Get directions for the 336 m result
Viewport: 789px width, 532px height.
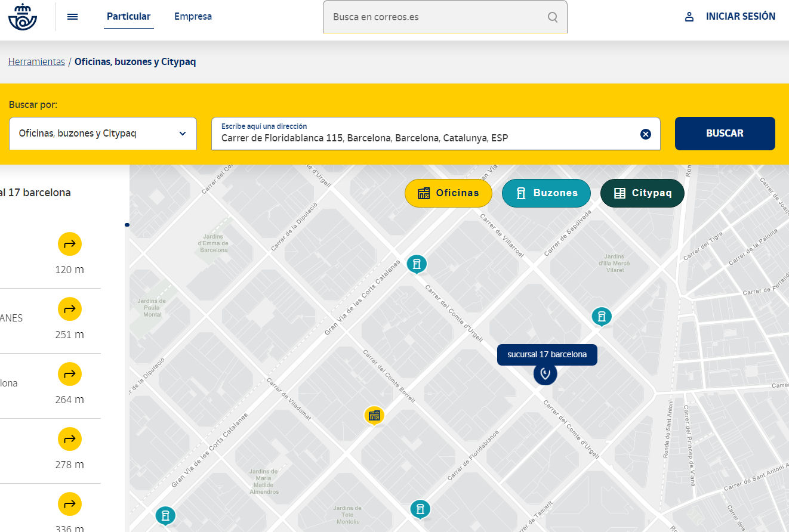click(70, 504)
